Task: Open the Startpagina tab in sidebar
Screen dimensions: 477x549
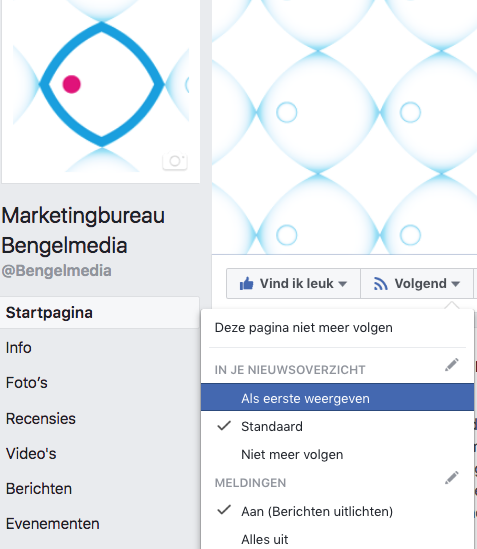Action: pos(100,313)
